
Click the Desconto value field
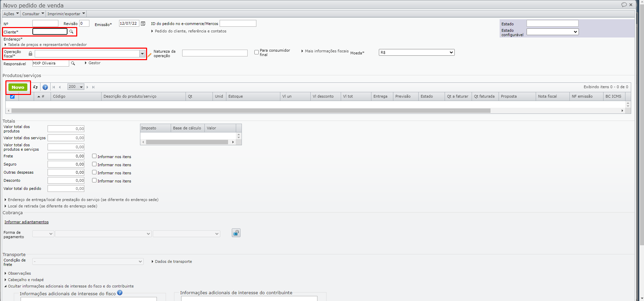pyautogui.click(x=66, y=180)
